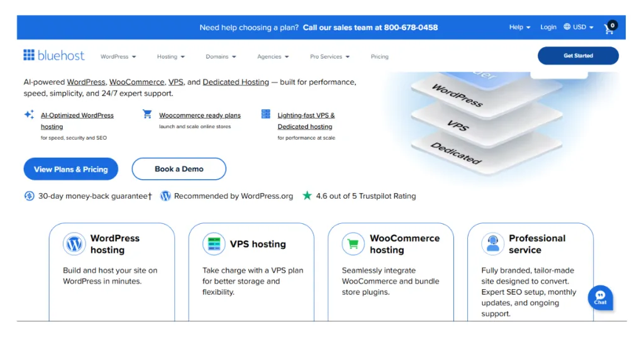Click '30-day money-back guarantee' text
644x337 pixels.
click(95, 196)
